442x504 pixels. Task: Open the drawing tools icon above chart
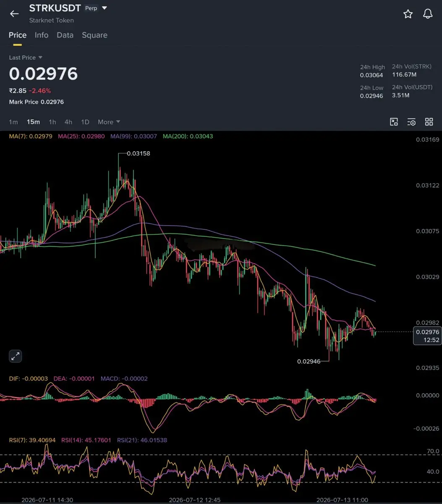[394, 122]
